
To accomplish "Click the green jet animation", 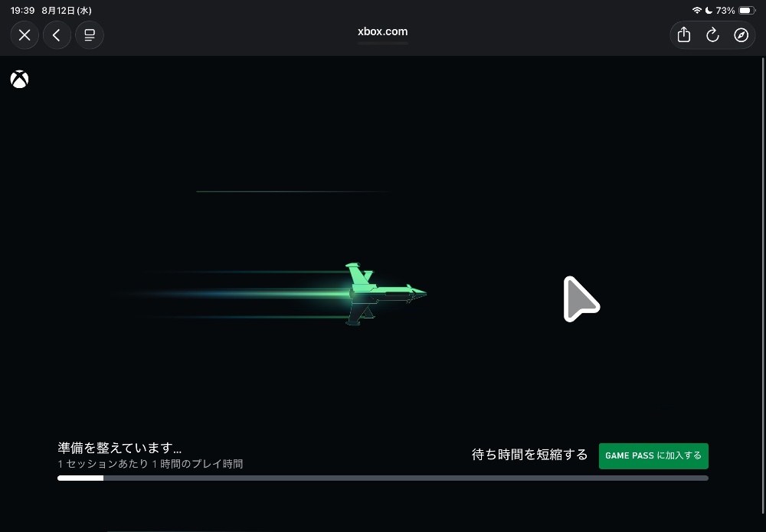I will [386, 294].
